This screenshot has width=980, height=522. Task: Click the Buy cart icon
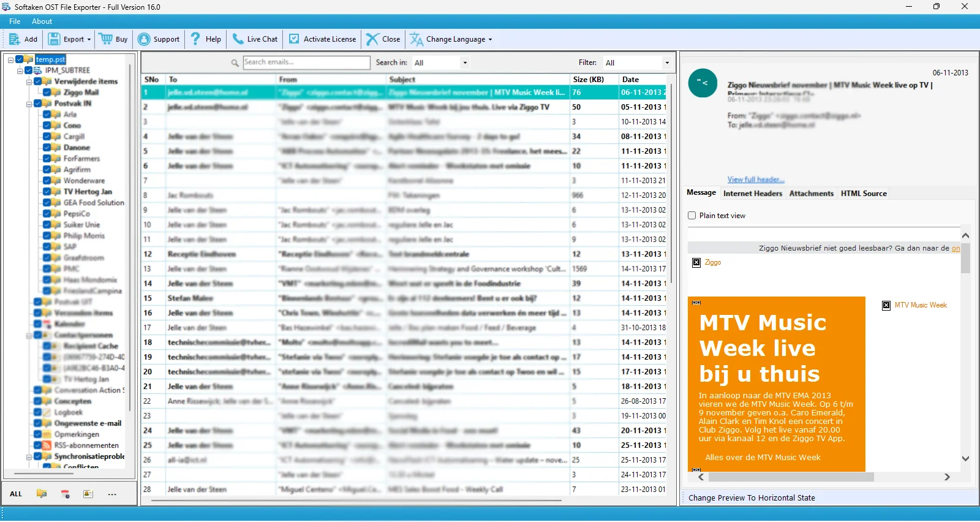click(106, 39)
